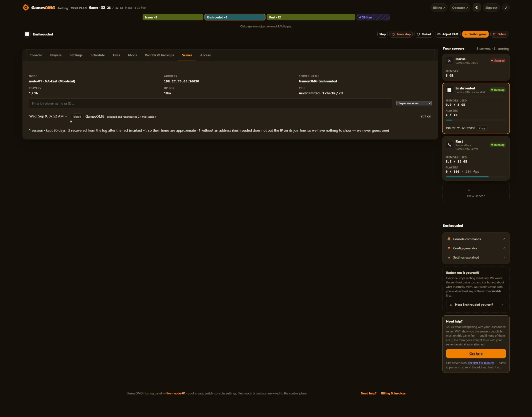This screenshot has height=417, width=532.
Task: Go to the Settings tab
Action: pyautogui.click(x=76, y=55)
